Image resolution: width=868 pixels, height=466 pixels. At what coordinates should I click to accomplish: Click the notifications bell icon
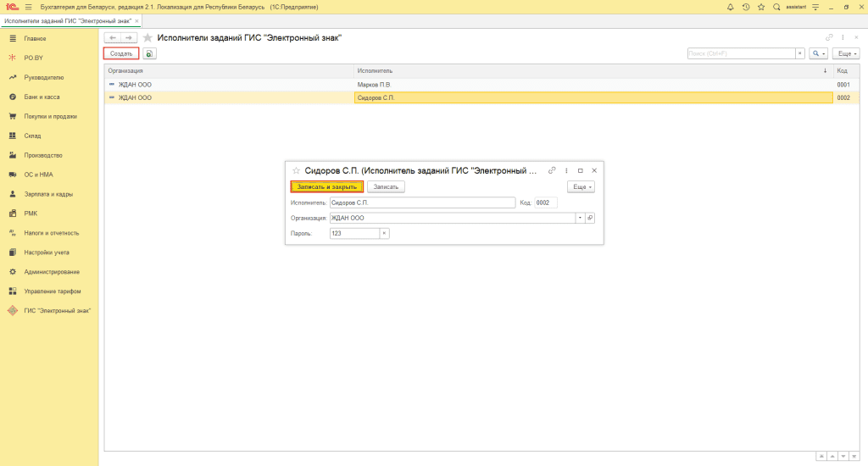(731, 7)
